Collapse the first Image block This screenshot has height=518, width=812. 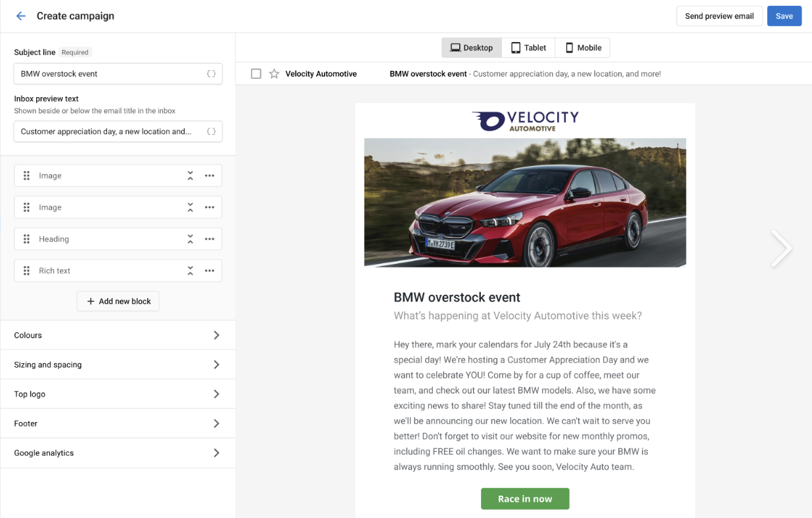(190, 175)
